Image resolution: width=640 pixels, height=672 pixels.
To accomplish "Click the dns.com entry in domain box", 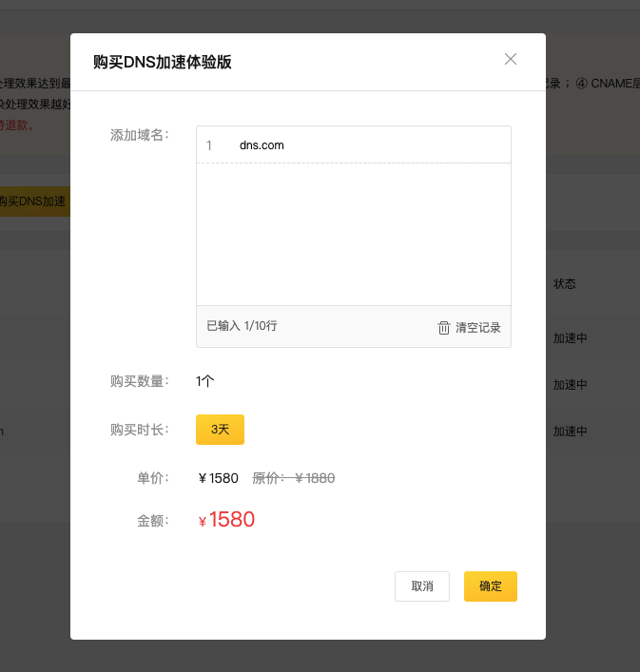I will (262, 145).
